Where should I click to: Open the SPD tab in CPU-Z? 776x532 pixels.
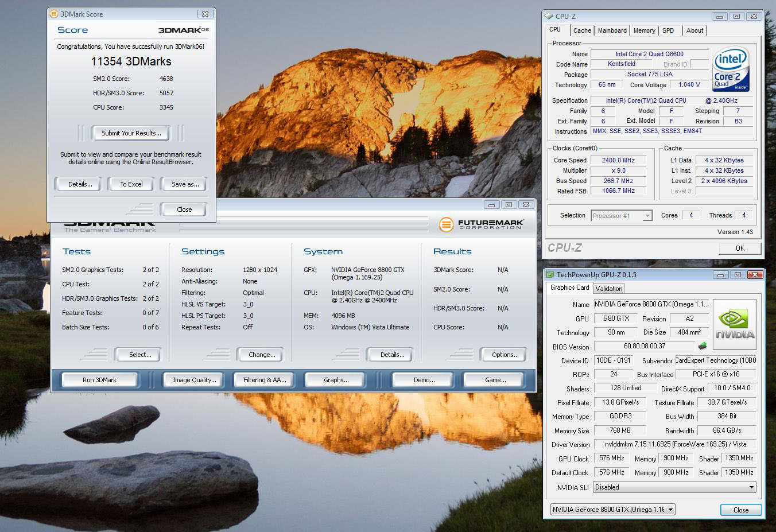tap(668, 30)
